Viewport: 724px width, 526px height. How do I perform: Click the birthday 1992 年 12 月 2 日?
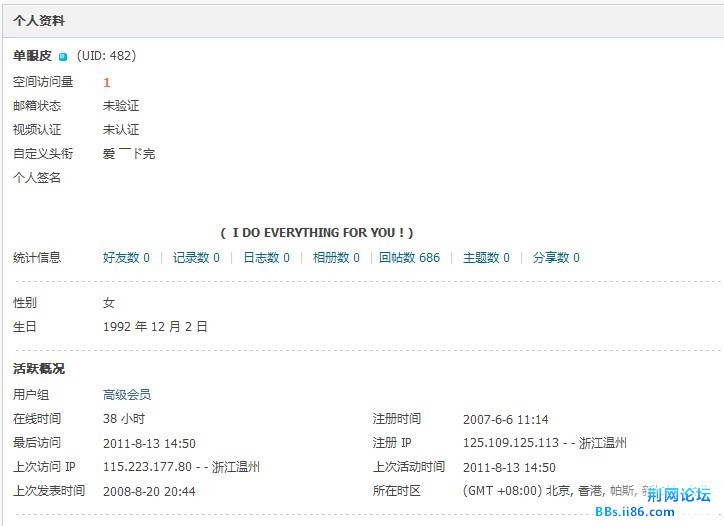(x=155, y=327)
